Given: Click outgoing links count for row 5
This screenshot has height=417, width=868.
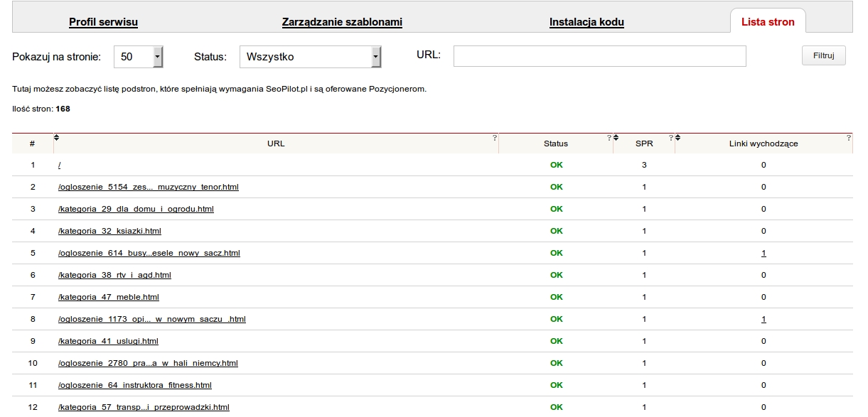Looking at the screenshot, I should coord(763,253).
